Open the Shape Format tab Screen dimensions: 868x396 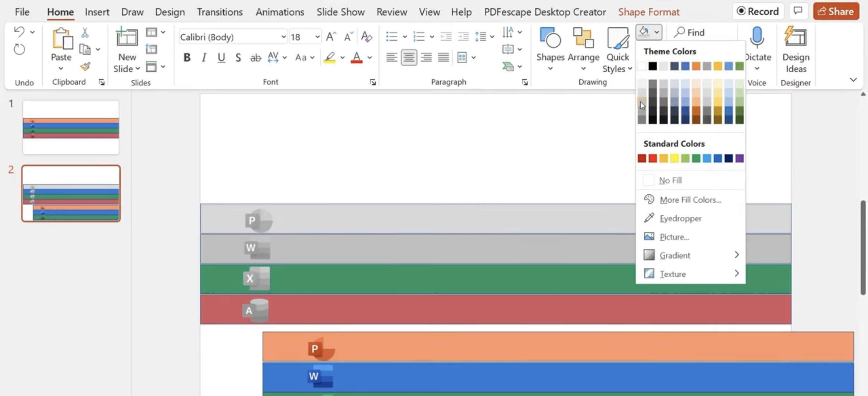point(649,12)
